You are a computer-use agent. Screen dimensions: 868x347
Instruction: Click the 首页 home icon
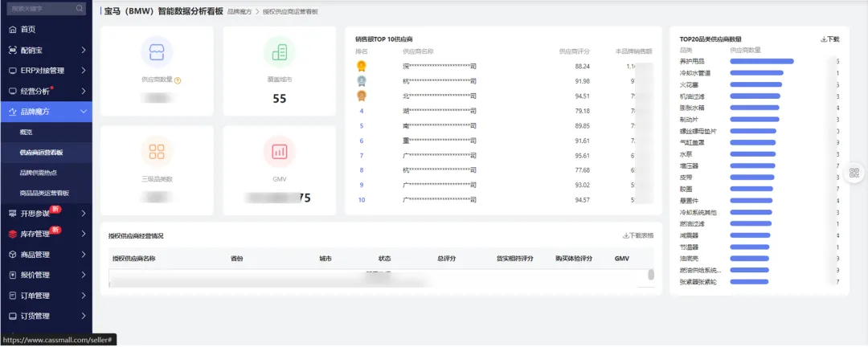(13, 30)
